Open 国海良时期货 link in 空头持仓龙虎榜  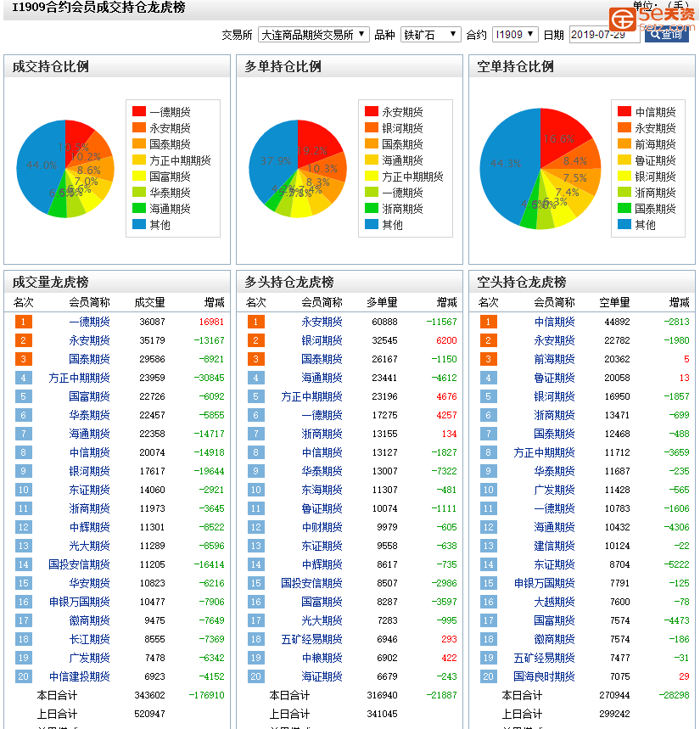tap(544, 676)
